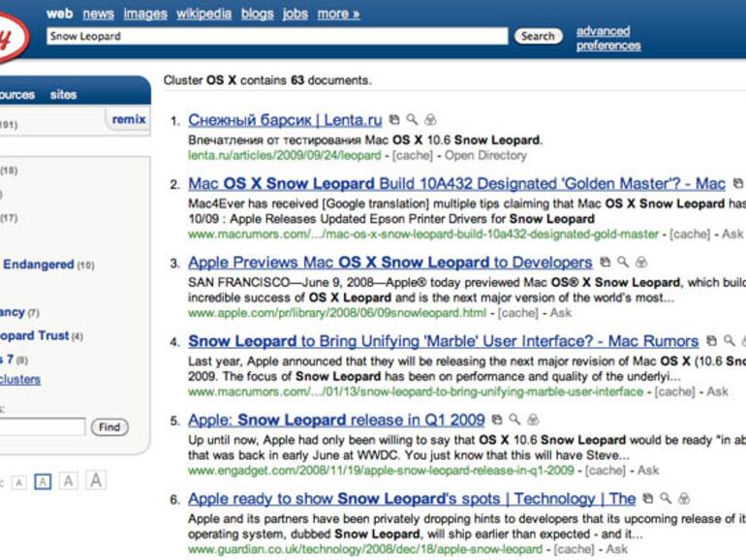Show 'Apple Previews Mac OS X' in clusters icon
Viewport: 746px width, 560px height.
tap(640, 262)
